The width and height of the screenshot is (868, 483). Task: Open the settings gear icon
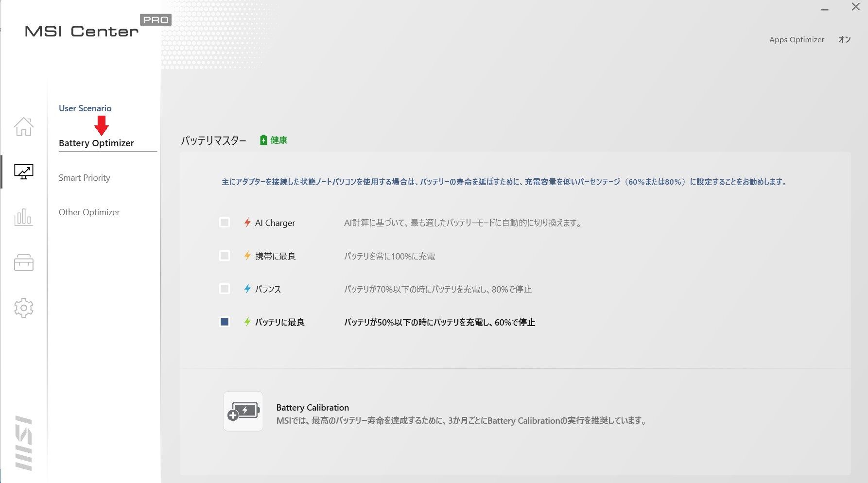(23, 308)
